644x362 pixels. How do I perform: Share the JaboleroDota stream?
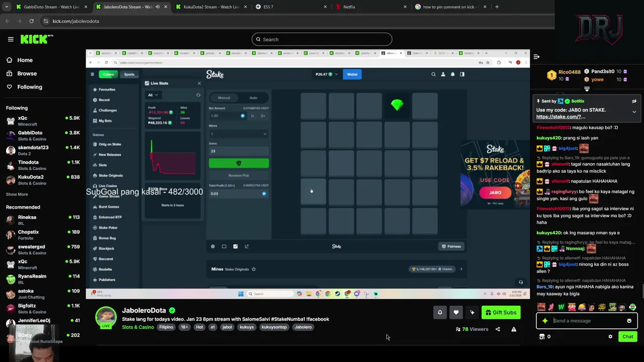coord(498,329)
